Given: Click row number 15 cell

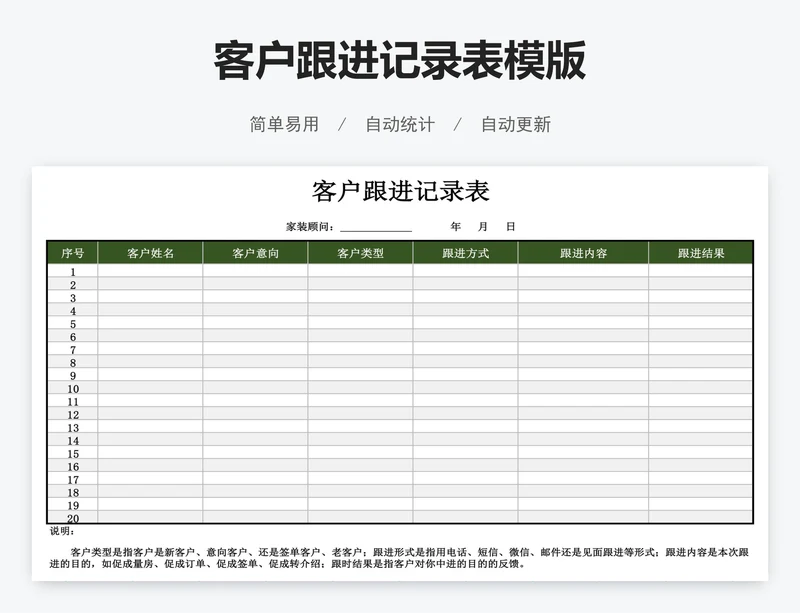Looking at the screenshot, I should 72,453.
